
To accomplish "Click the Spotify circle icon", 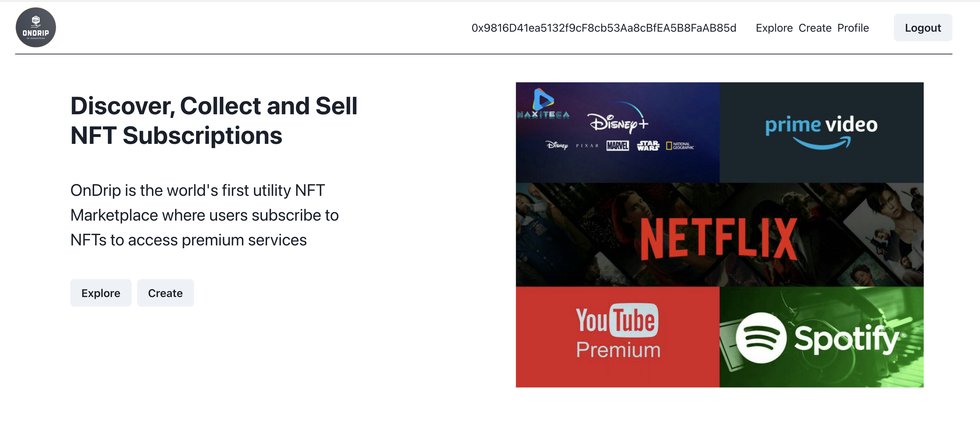I will click(761, 338).
